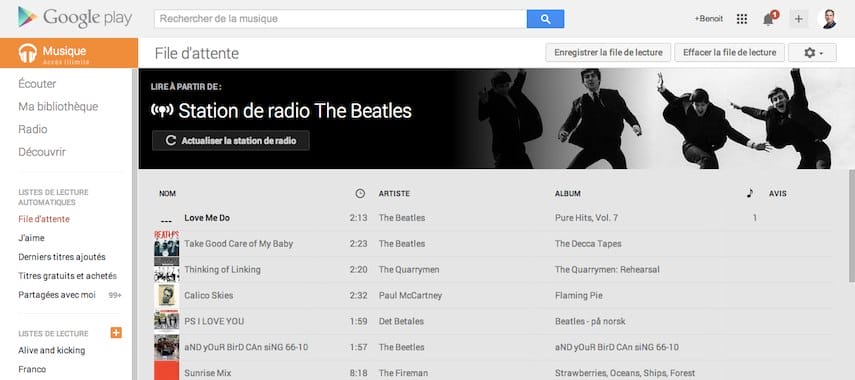Screen dimensions: 855x380
Task: Sort tracks by ALBUM column header
Action: (568, 194)
